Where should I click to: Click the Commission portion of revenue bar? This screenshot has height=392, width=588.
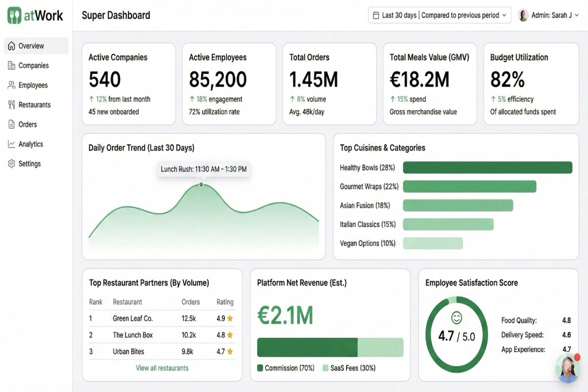point(307,347)
